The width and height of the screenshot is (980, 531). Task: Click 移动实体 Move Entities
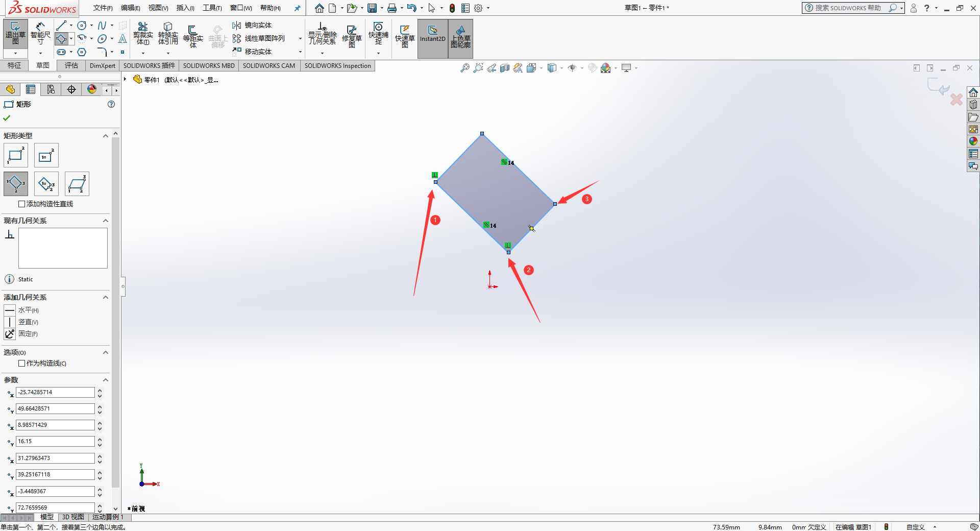click(x=252, y=52)
